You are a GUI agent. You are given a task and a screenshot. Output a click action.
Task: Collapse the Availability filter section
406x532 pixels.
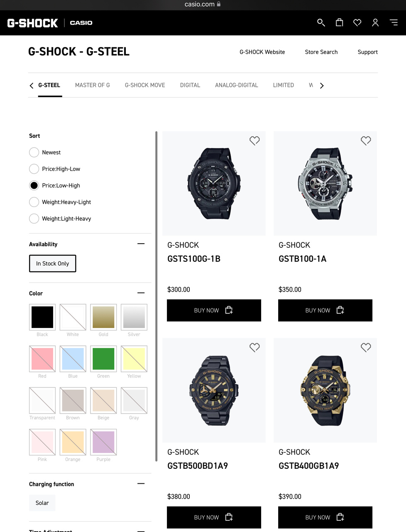pos(141,244)
